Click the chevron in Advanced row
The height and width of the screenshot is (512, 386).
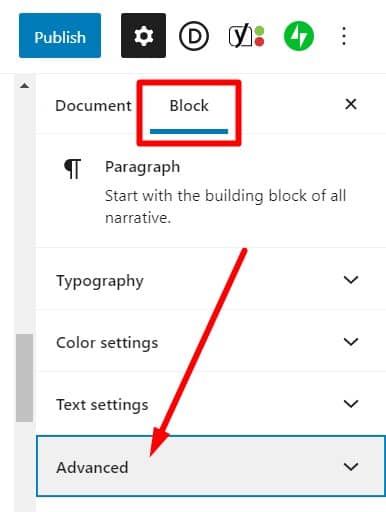click(x=351, y=466)
